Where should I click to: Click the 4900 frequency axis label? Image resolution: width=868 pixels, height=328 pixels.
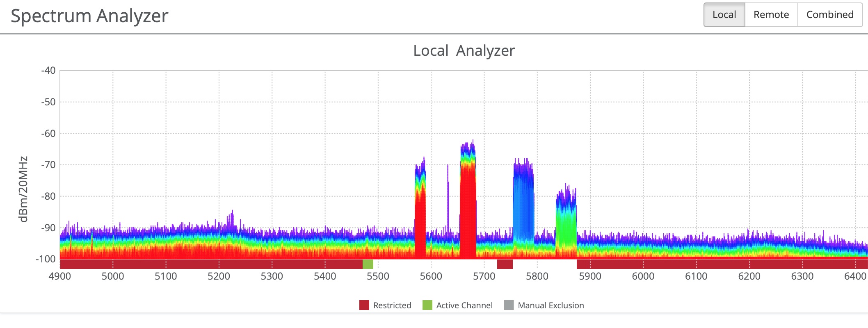coord(60,276)
